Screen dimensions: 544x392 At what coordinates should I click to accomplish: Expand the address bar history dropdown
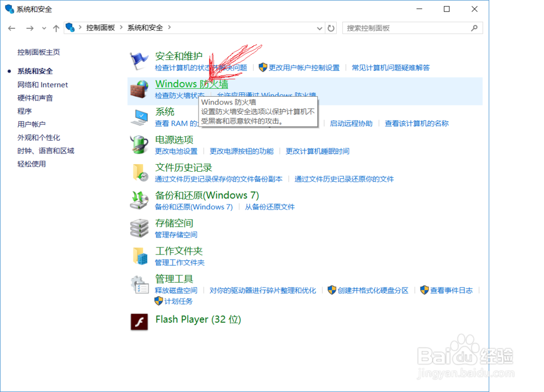(319, 28)
